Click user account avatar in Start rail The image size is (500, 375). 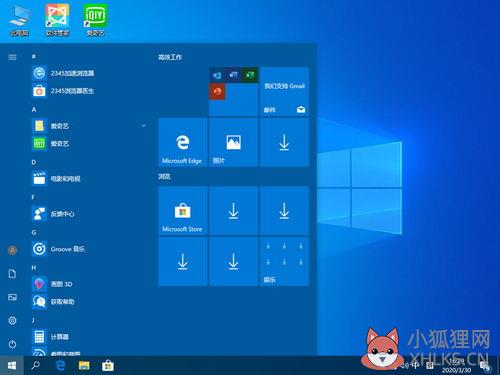(x=12, y=250)
